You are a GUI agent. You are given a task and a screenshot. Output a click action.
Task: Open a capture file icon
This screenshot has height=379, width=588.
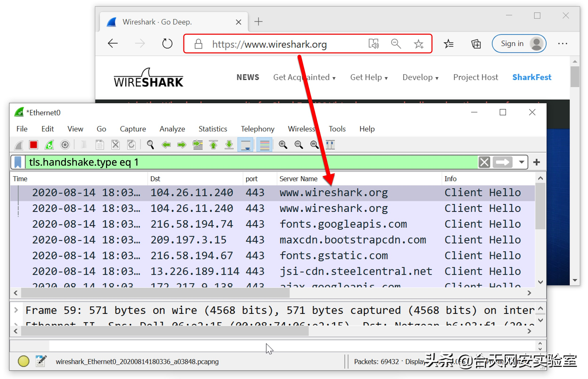[84, 145]
